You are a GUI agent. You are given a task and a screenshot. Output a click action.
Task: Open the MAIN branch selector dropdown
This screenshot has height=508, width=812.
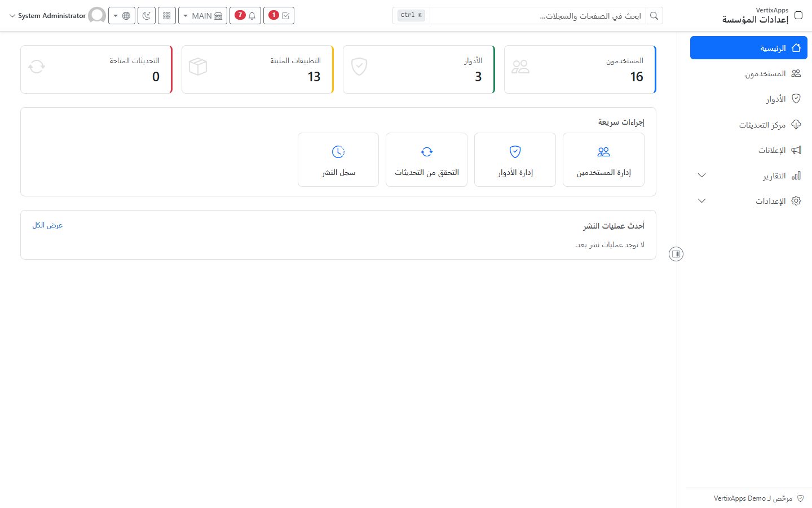(x=202, y=16)
